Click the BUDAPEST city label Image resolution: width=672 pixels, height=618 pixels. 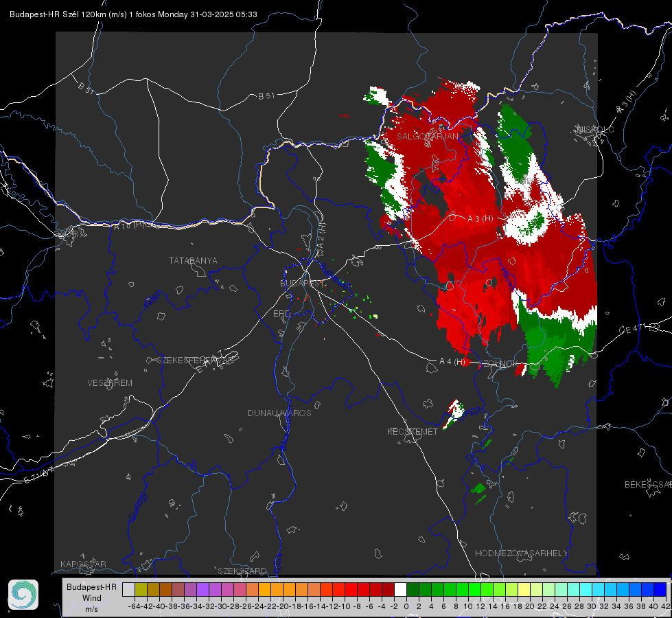(x=302, y=284)
